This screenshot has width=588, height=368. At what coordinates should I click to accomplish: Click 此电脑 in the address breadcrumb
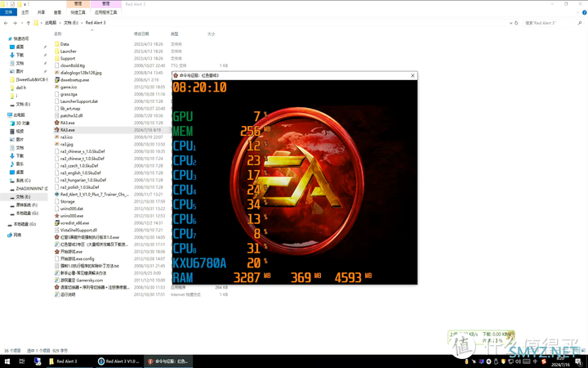[x=51, y=23]
